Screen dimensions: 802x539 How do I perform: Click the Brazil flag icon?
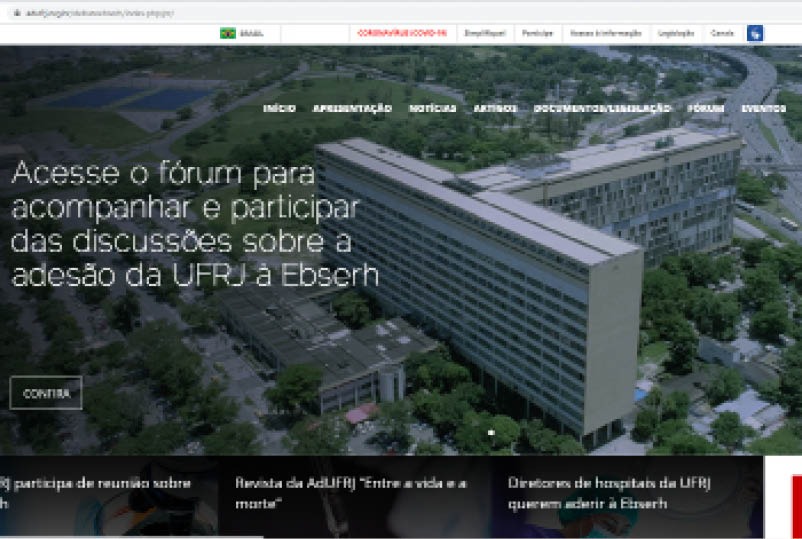pos(227,33)
